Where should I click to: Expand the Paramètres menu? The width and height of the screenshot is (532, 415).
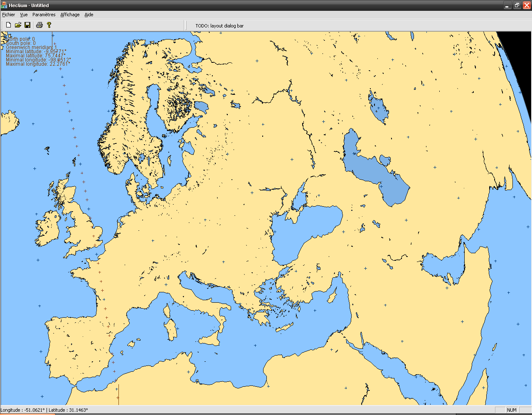[x=44, y=15]
